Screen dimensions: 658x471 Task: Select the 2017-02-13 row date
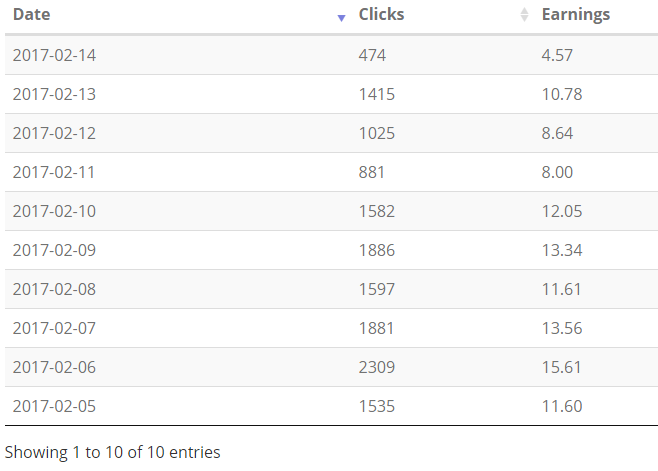[54, 94]
